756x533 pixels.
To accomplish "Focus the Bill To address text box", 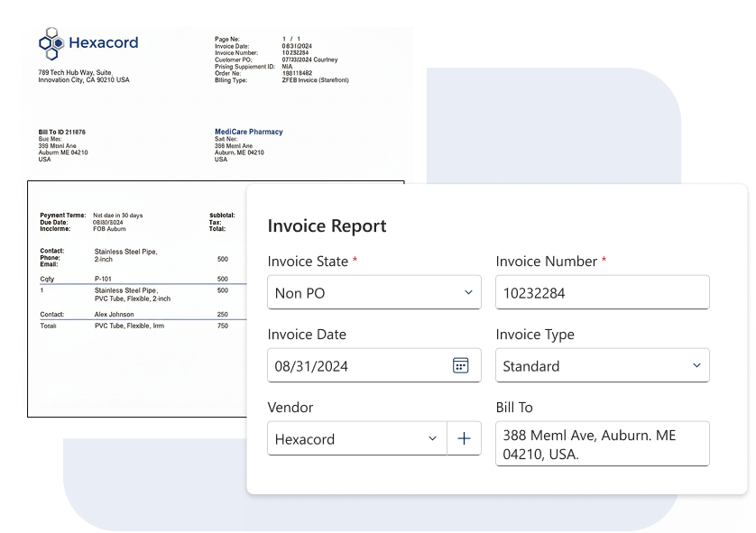I will (x=602, y=444).
